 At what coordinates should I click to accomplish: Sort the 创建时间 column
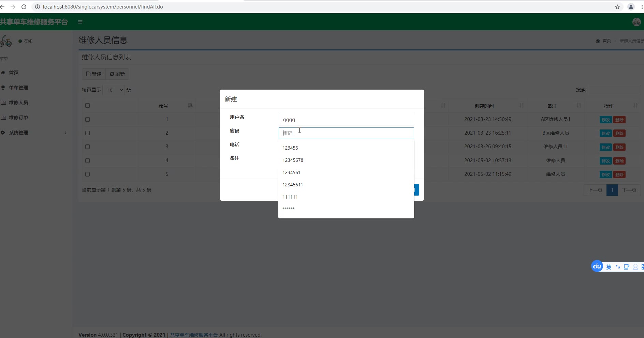[x=522, y=106]
